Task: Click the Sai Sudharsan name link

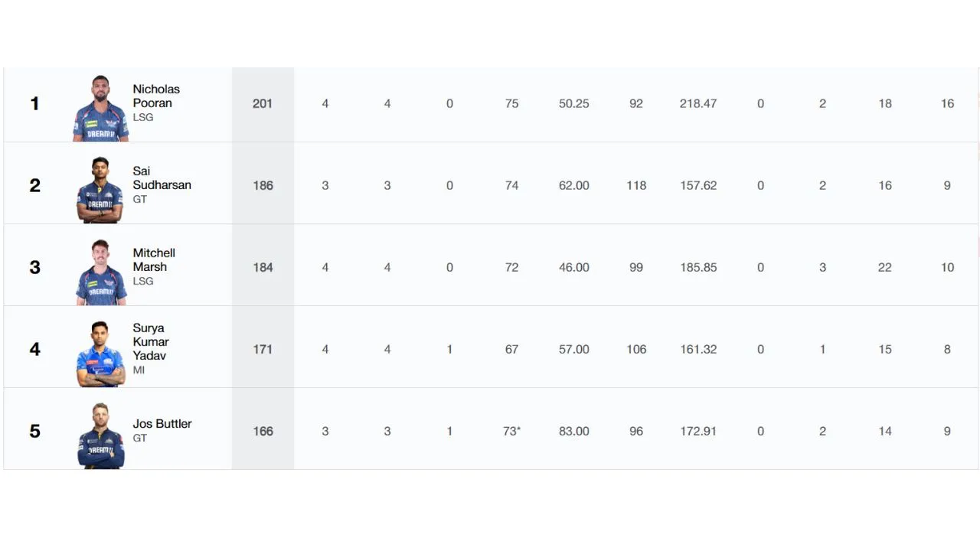Action: [x=162, y=178]
